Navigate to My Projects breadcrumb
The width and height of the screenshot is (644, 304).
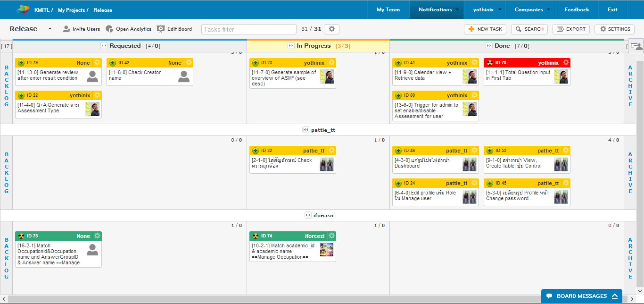coord(72,10)
